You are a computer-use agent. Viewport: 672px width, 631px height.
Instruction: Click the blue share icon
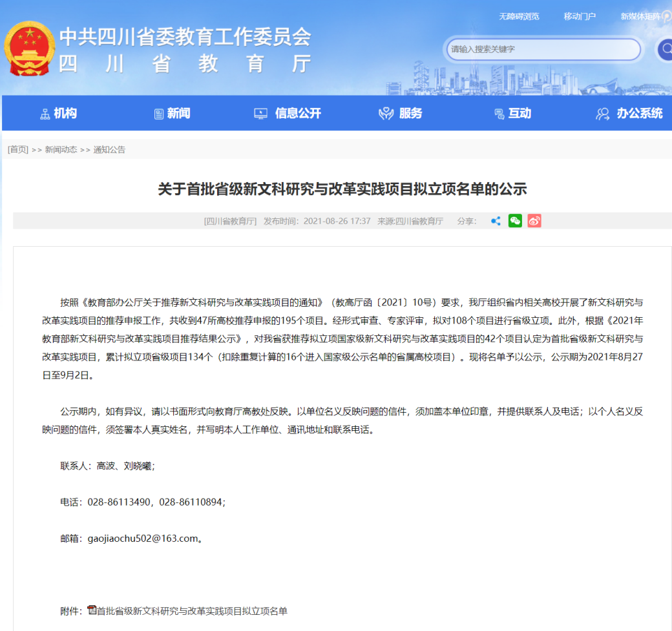point(496,221)
